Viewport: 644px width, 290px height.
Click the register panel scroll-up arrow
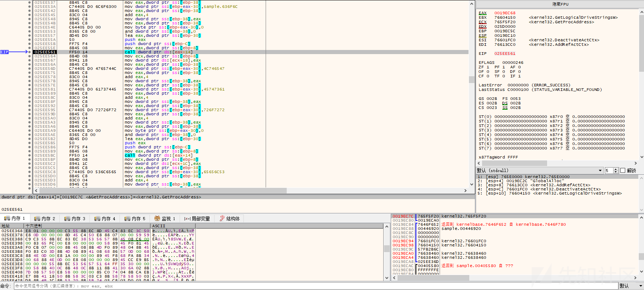pyautogui.click(x=641, y=12)
